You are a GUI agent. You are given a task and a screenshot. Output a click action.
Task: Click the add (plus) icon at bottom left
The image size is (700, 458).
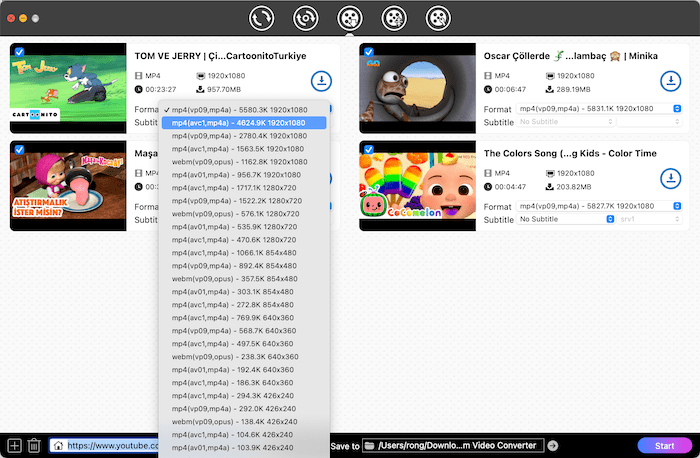click(14, 445)
